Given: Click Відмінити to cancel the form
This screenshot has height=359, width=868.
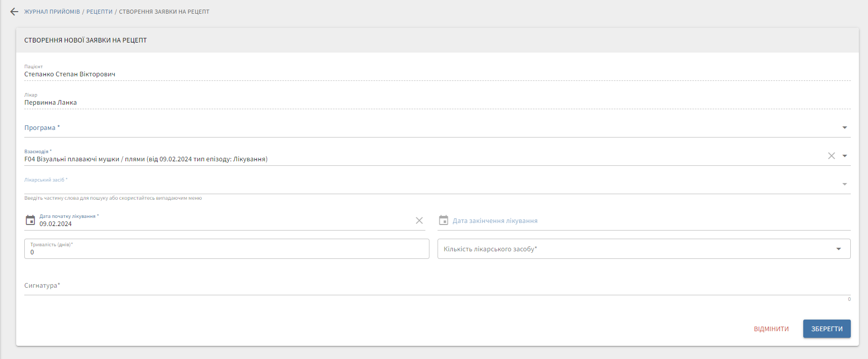Looking at the screenshot, I should 771,329.
